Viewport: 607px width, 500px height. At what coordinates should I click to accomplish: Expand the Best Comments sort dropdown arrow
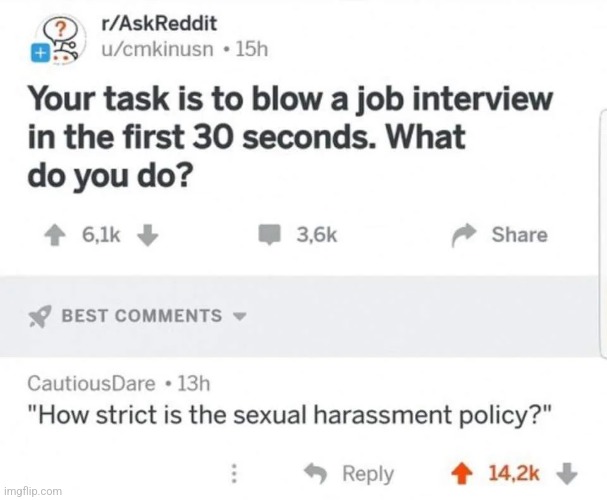(240, 316)
